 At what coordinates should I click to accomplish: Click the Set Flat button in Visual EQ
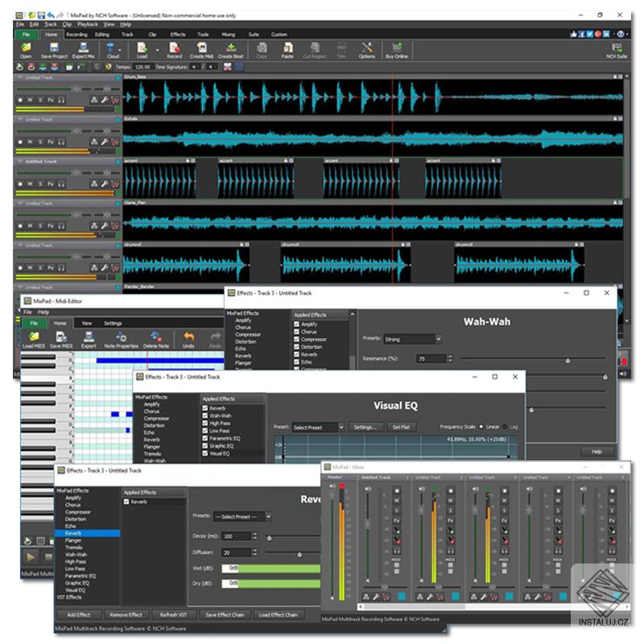click(x=401, y=427)
